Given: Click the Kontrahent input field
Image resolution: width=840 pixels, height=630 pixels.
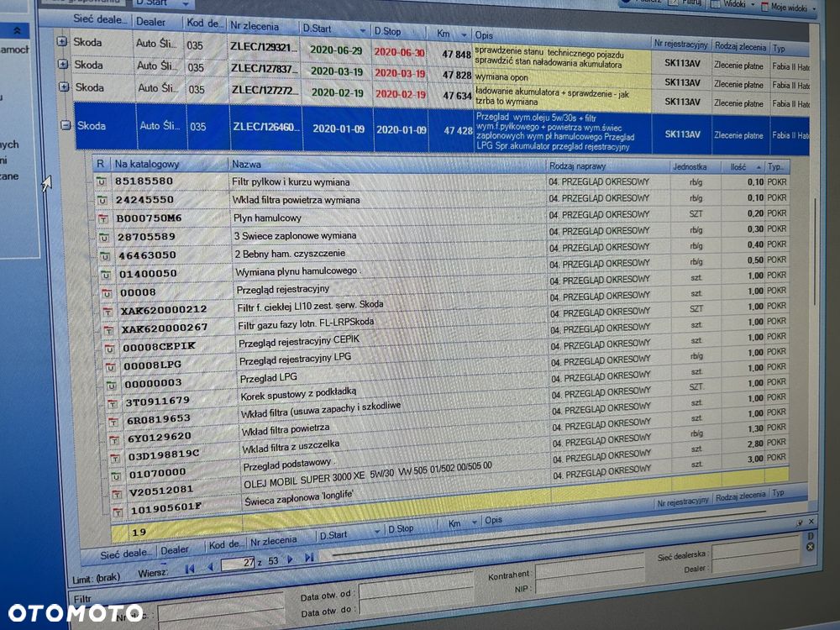Looking at the screenshot, I should (590, 569).
